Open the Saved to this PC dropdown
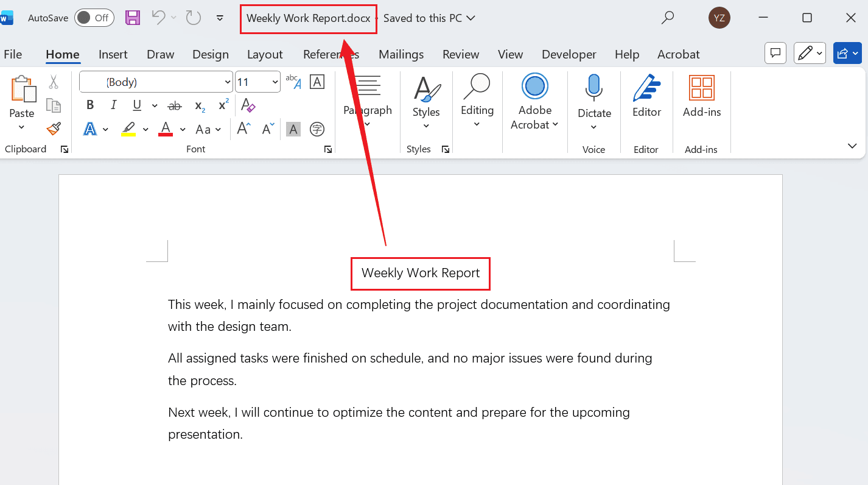This screenshot has height=485, width=868. (429, 18)
